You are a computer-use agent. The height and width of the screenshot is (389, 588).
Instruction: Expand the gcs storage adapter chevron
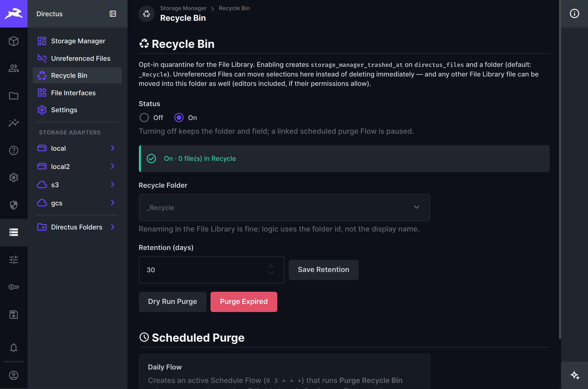pyautogui.click(x=113, y=203)
